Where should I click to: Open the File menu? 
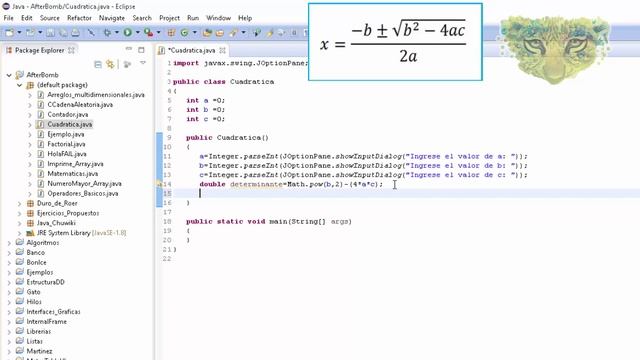coord(8,18)
